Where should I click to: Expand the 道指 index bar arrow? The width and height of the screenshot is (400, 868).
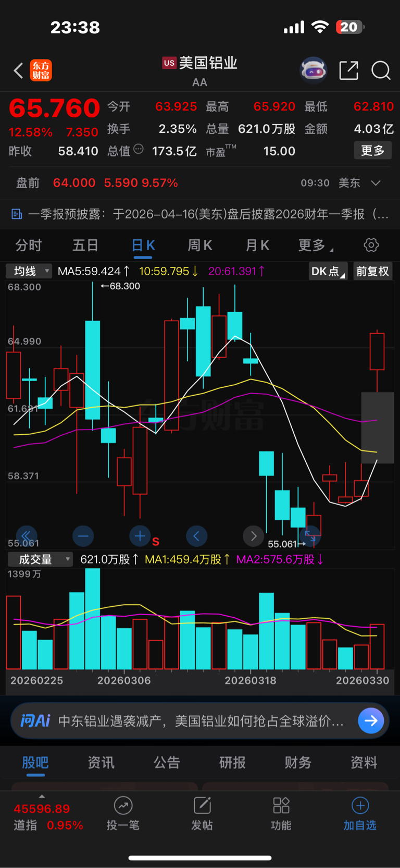coord(42,797)
